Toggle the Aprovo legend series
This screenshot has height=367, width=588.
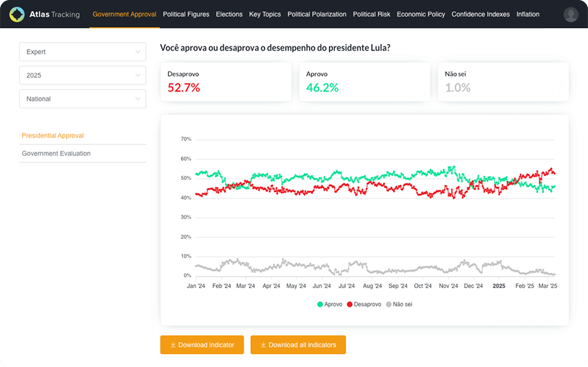[329, 304]
